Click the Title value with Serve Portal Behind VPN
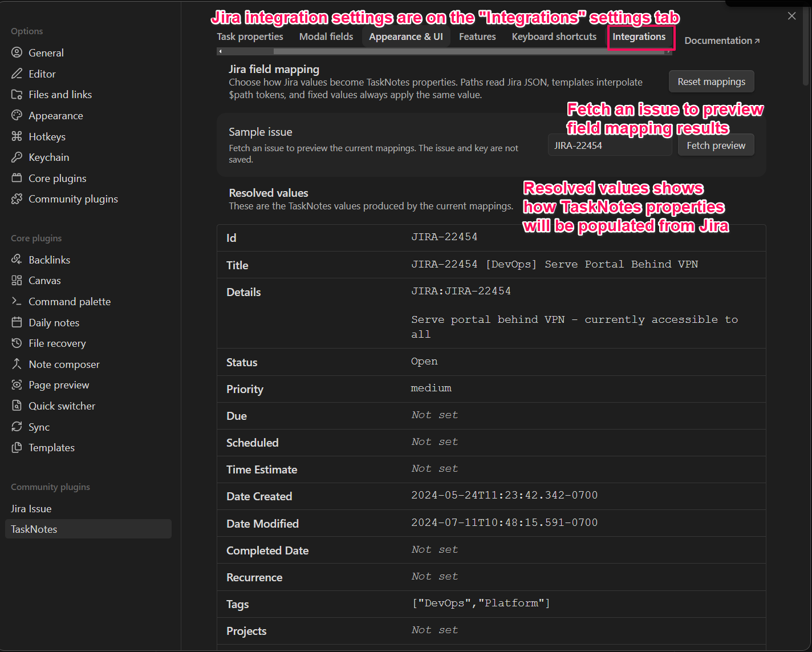The width and height of the screenshot is (812, 652). coord(554,264)
